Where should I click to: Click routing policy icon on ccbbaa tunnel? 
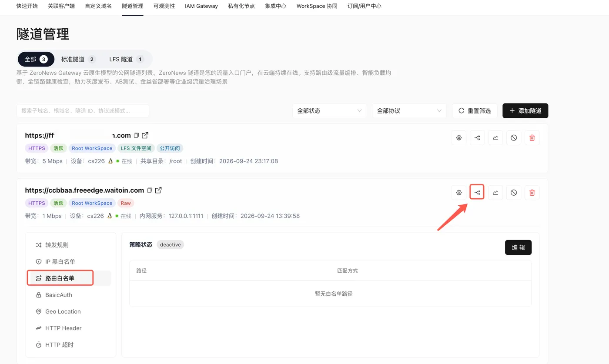pyautogui.click(x=477, y=193)
